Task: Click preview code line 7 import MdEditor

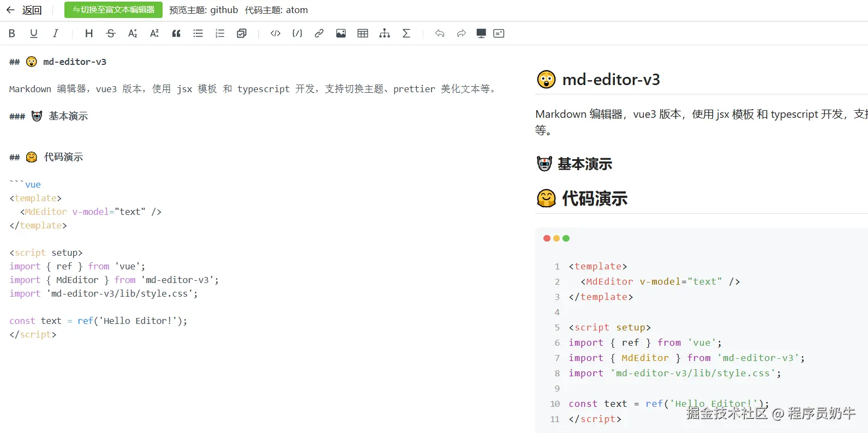Action: click(686, 358)
